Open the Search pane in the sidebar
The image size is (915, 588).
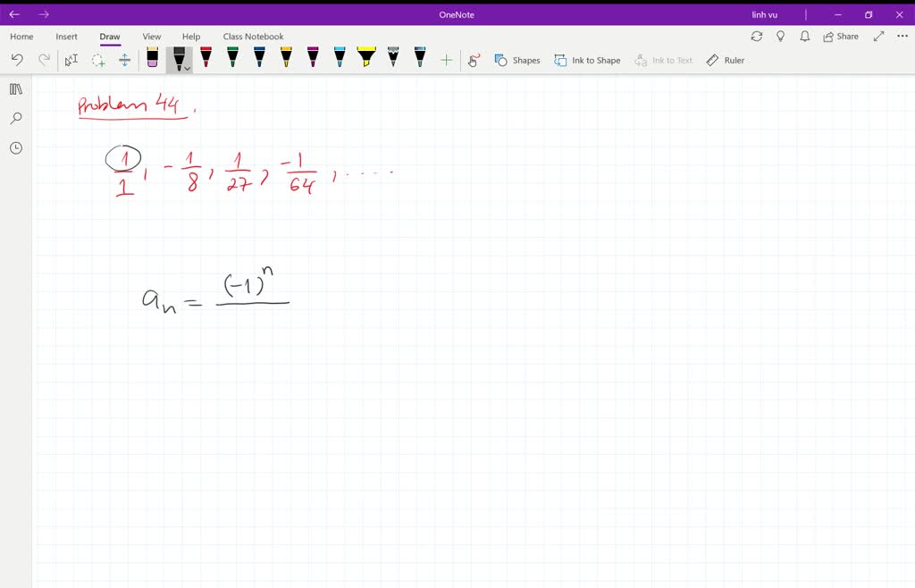[x=15, y=118]
